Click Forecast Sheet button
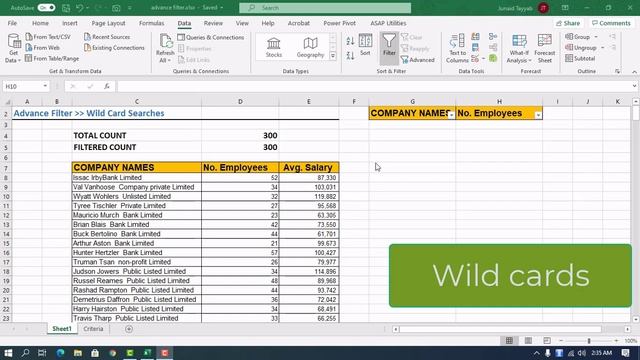The width and height of the screenshot is (640, 360). pyautogui.click(x=544, y=49)
